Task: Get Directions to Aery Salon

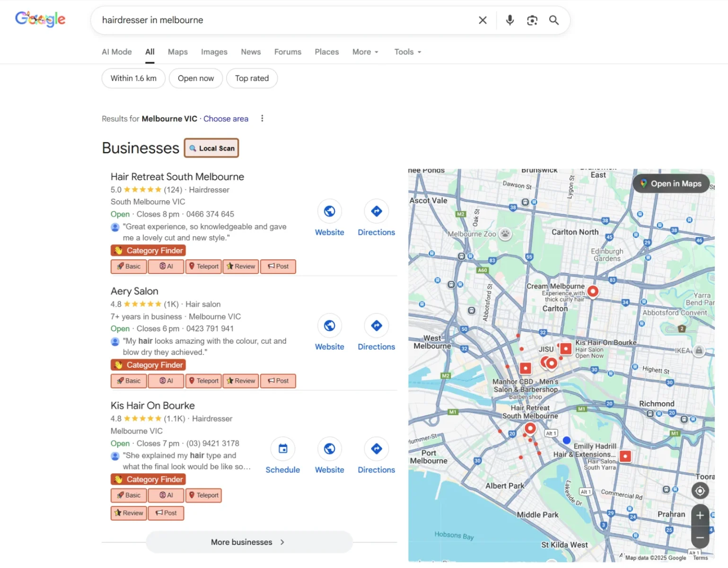Action: (376, 326)
